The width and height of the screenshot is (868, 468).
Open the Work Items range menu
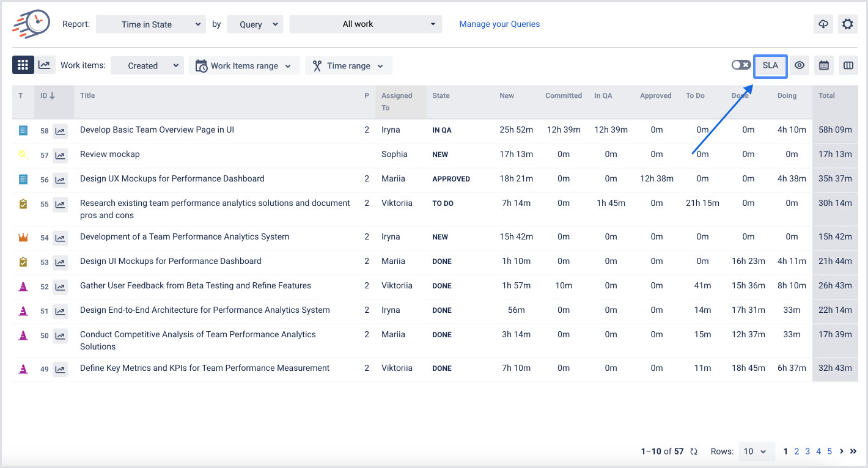245,66
